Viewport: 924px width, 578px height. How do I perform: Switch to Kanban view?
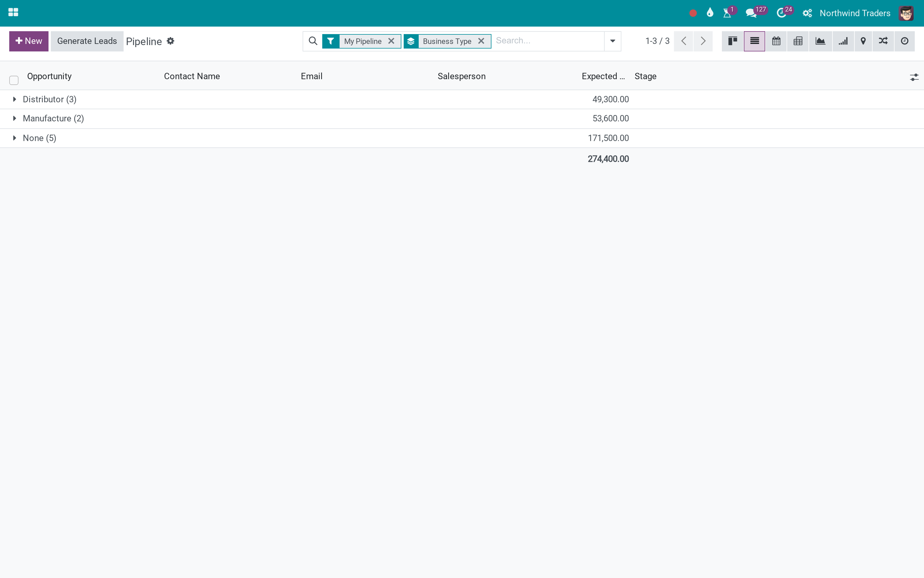(x=732, y=41)
